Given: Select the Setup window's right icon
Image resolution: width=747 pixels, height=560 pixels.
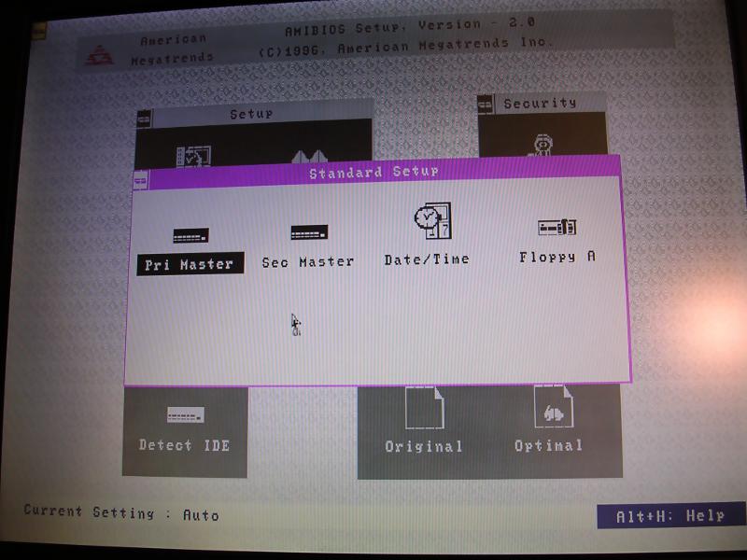Looking at the screenshot, I should (x=309, y=156).
